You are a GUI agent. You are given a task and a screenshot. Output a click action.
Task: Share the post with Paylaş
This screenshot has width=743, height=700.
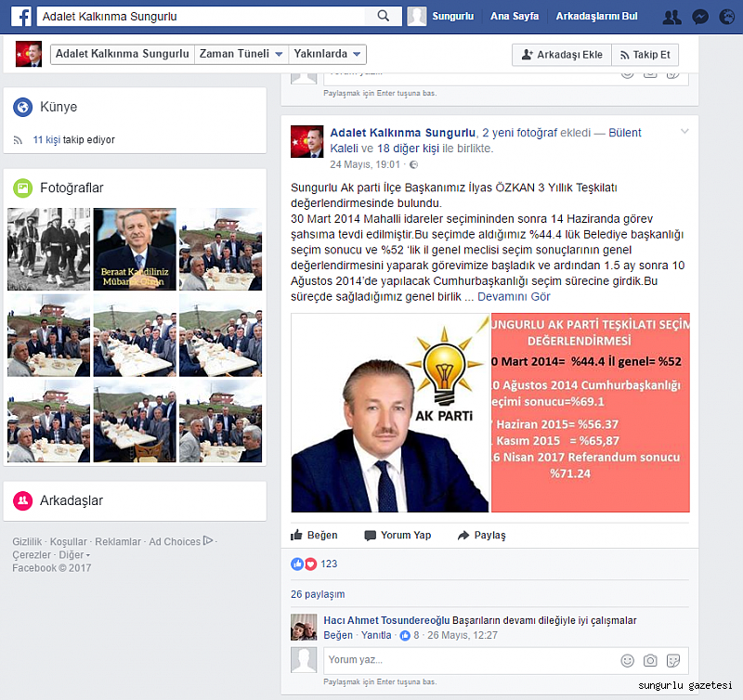point(481,535)
